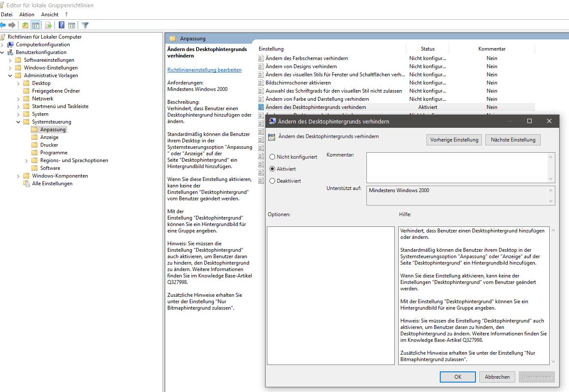Select the System tree item label
Viewport: 569px width, 392px height.
(40, 114)
